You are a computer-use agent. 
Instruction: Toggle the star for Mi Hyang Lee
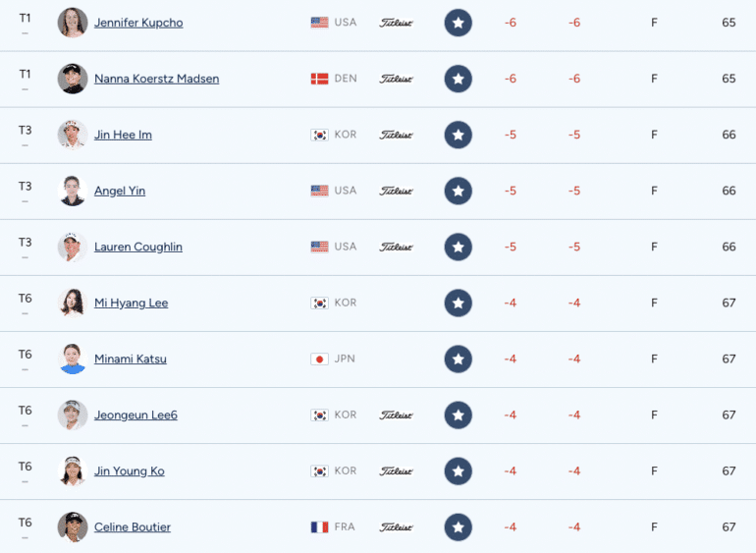pyautogui.click(x=459, y=303)
